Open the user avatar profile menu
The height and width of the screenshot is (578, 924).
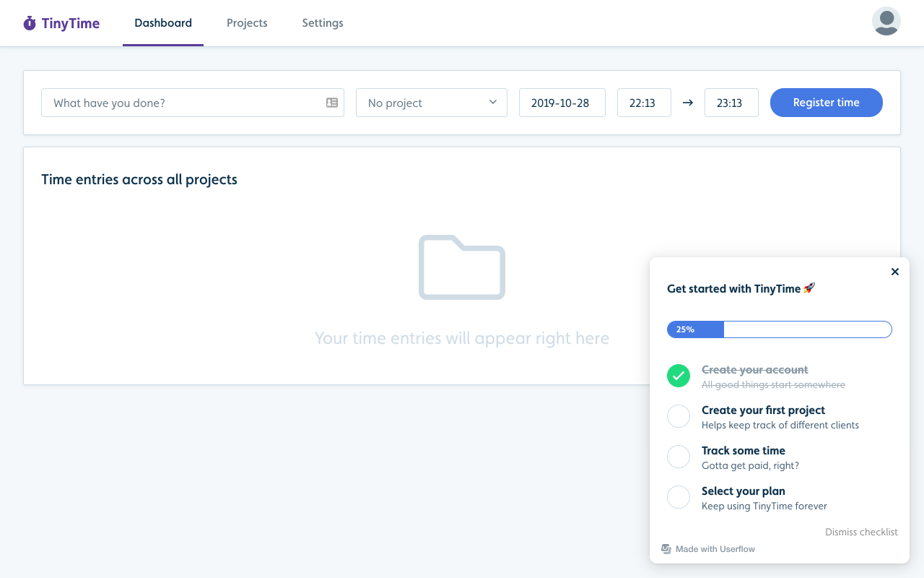coord(886,21)
